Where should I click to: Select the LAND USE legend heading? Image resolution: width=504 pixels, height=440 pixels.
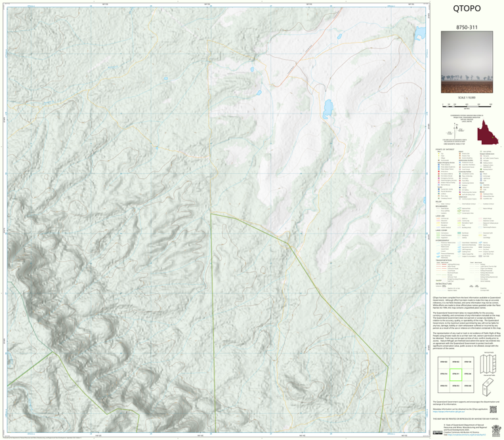coord(440,216)
